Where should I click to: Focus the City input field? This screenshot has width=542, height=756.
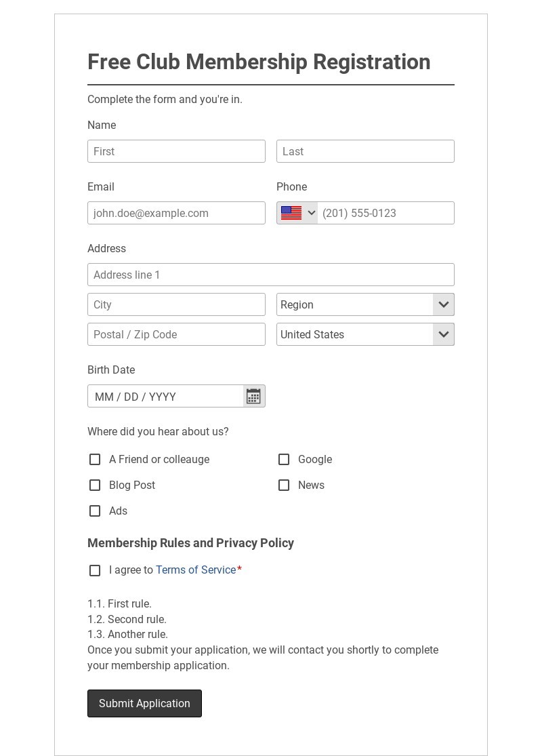click(x=176, y=304)
